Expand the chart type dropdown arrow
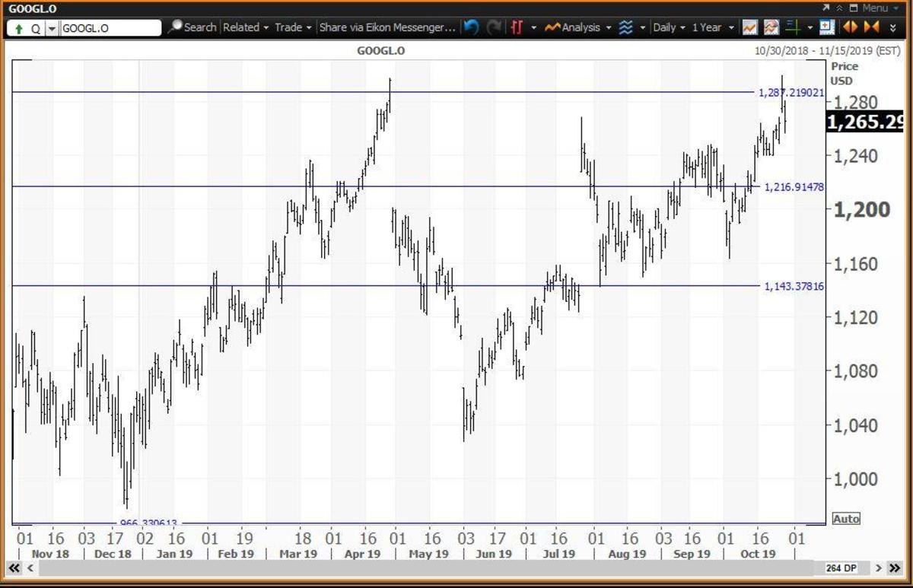The height and width of the screenshot is (588, 913). coord(534,27)
